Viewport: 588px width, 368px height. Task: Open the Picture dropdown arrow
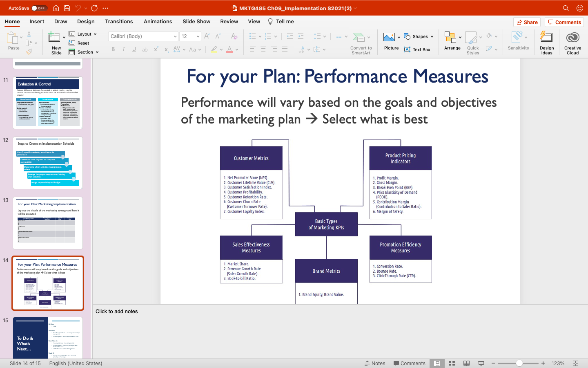pos(399,37)
